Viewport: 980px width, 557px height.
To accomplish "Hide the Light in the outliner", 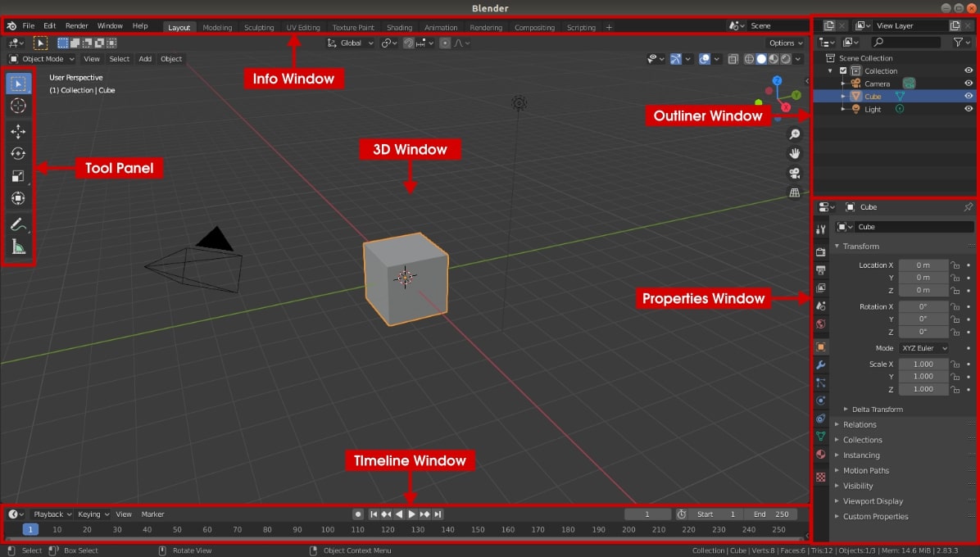I will click(x=969, y=109).
